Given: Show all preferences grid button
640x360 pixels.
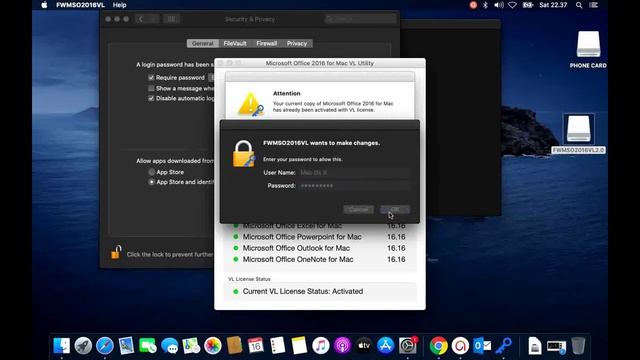Looking at the screenshot, I should pyautogui.click(x=171, y=19).
